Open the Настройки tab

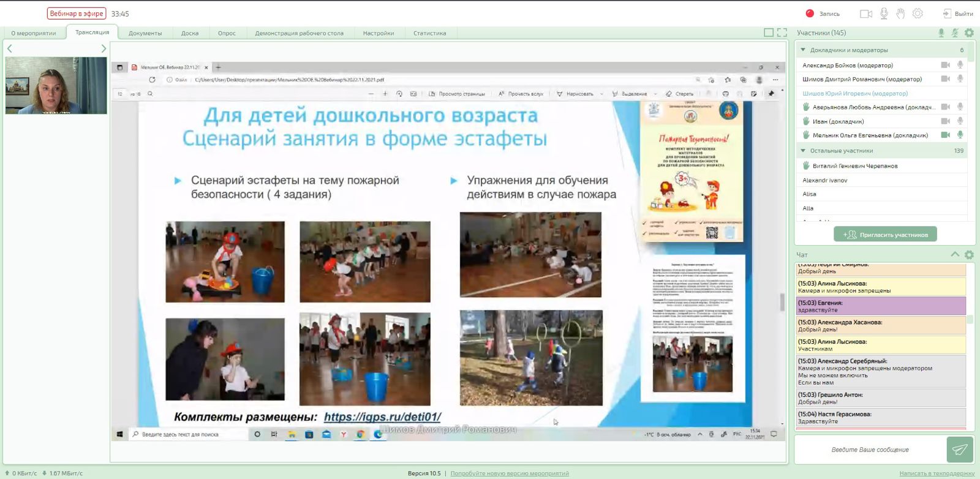(x=379, y=33)
